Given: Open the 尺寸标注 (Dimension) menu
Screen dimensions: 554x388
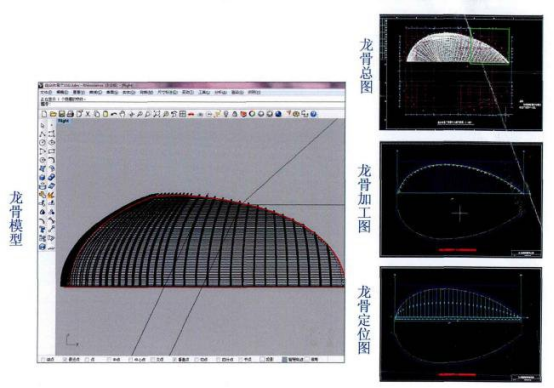Looking at the screenshot, I should [167, 92].
